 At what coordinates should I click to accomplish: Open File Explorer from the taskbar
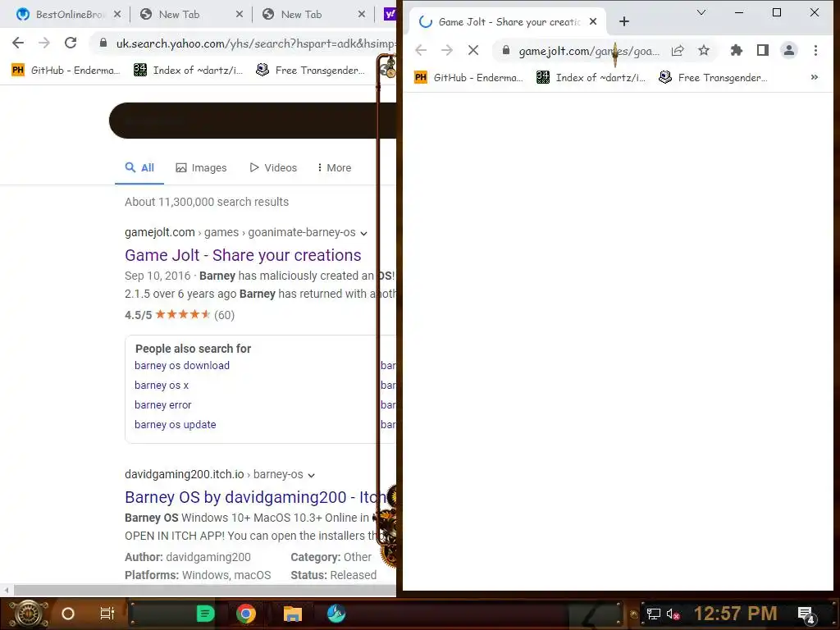(x=293, y=614)
